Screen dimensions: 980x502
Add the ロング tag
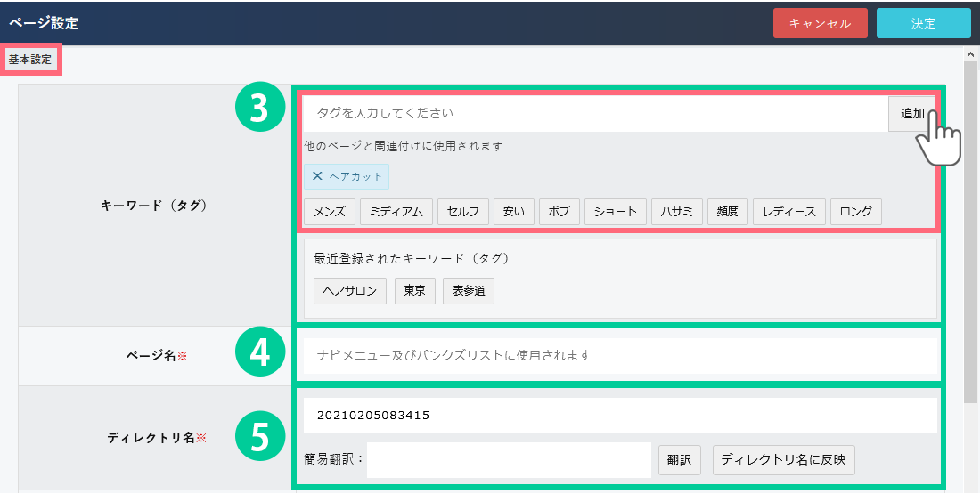click(x=855, y=212)
